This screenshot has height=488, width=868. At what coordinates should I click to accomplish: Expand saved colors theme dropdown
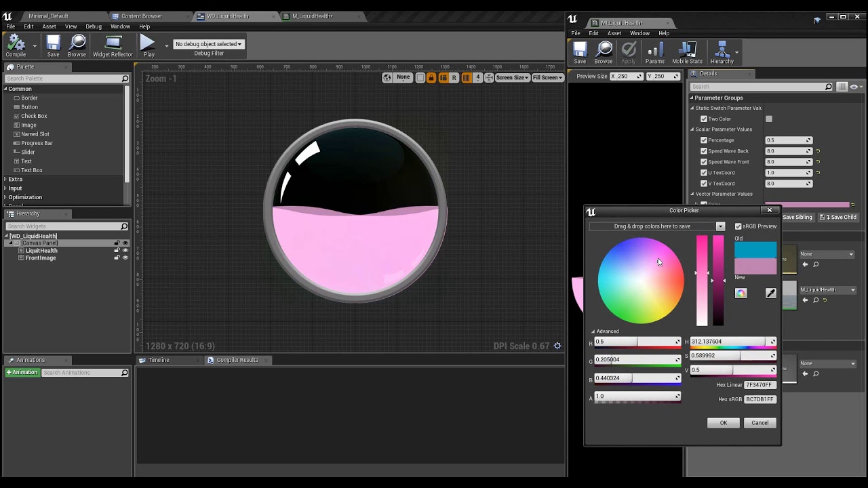click(720, 226)
